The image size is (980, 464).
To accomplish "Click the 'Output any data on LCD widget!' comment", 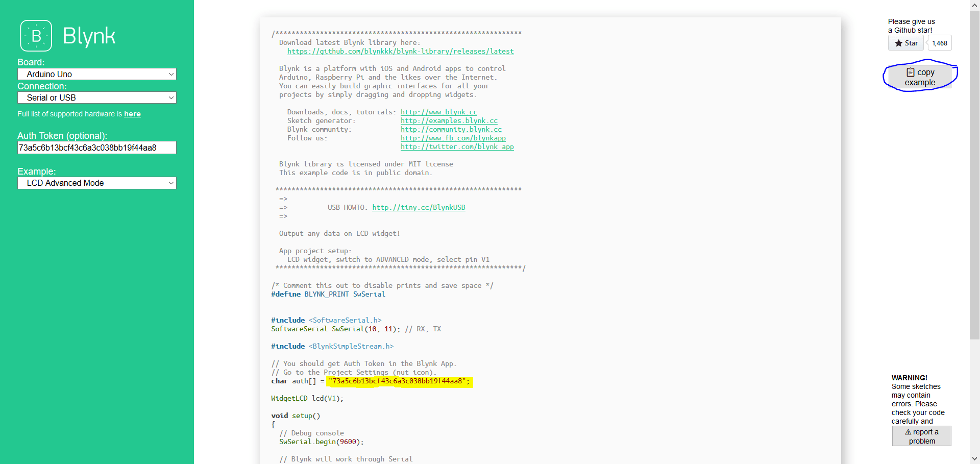I will coord(339,234).
